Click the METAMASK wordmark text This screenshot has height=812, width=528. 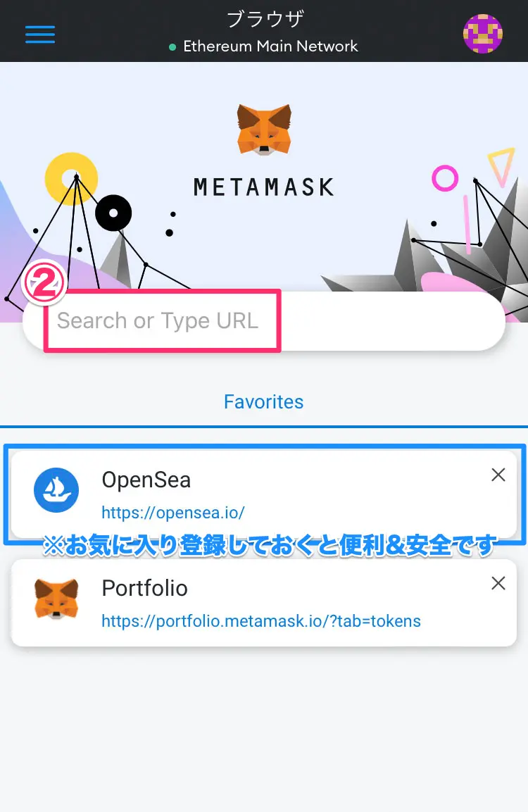point(264,187)
